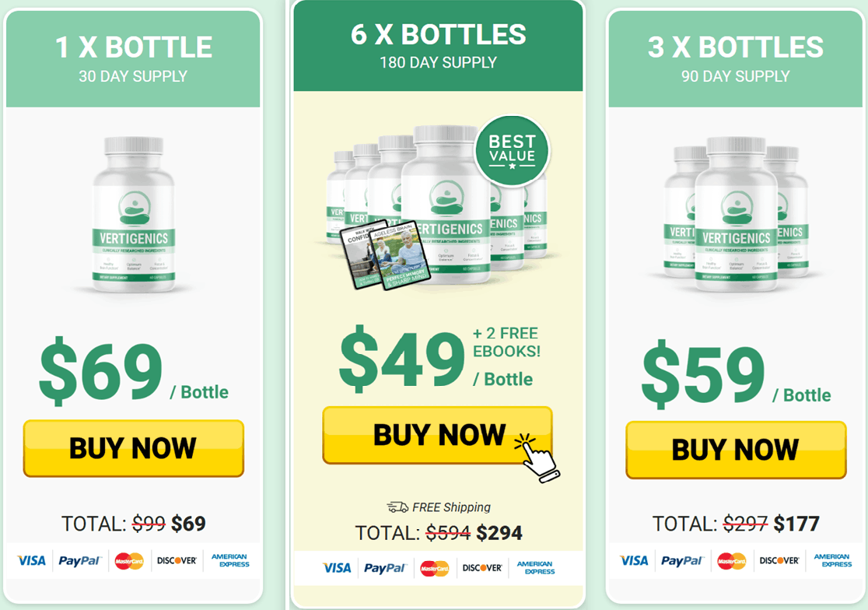
Task: Click BUY NOW for the 1 bottle package
Action: pos(134,448)
